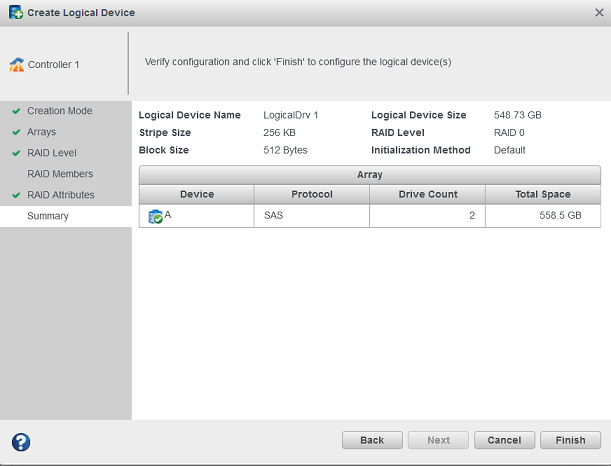Viewport: 611px width, 466px height.
Task: Close the Create Logical Device dialog
Action: 598,12
